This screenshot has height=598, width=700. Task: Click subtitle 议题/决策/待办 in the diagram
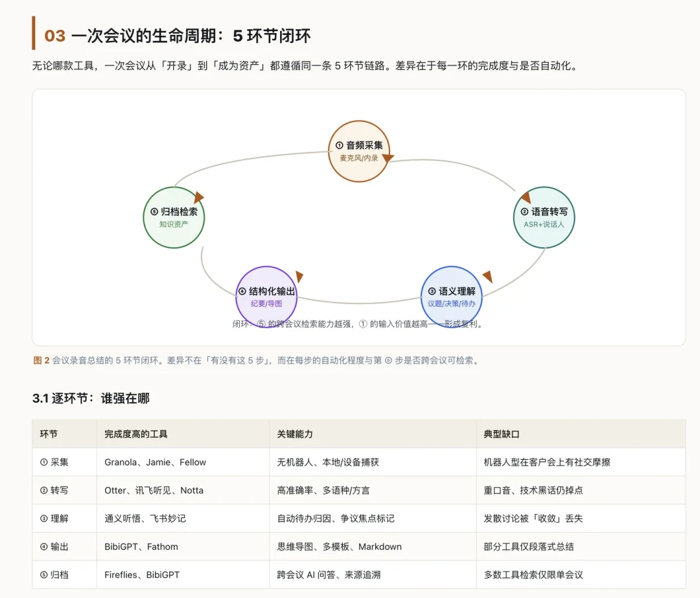[x=451, y=304]
